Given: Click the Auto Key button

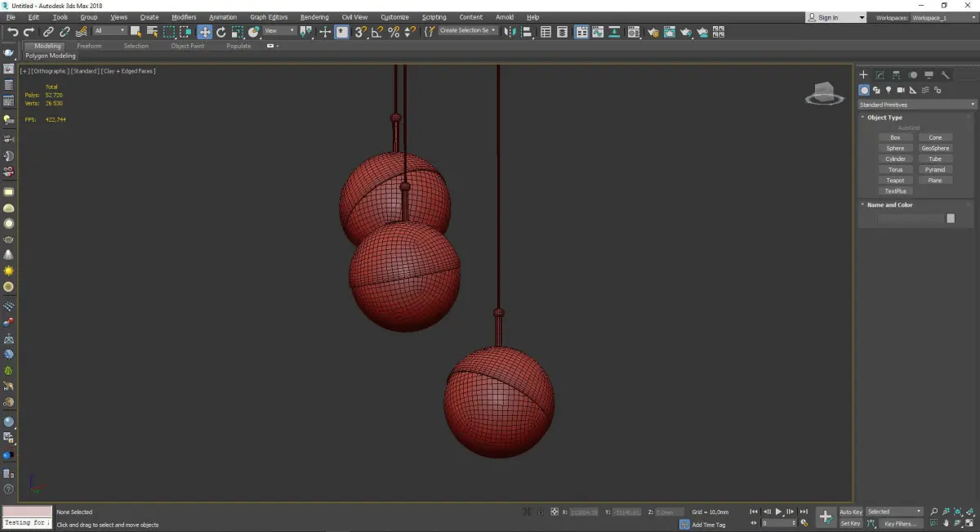Looking at the screenshot, I should pyautogui.click(x=850, y=512).
